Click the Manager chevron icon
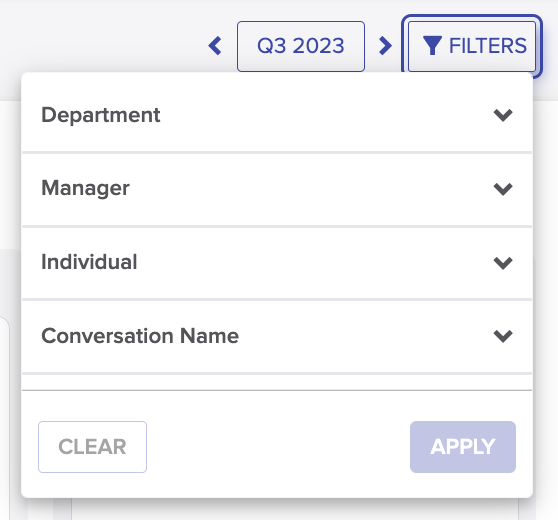This screenshot has height=520, width=558. tap(503, 189)
